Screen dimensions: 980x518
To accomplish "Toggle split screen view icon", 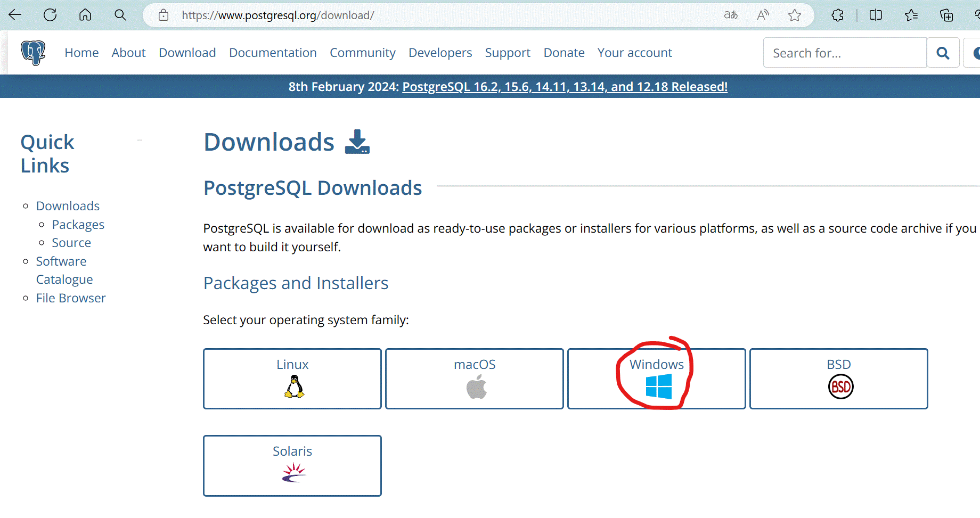I will tap(876, 15).
